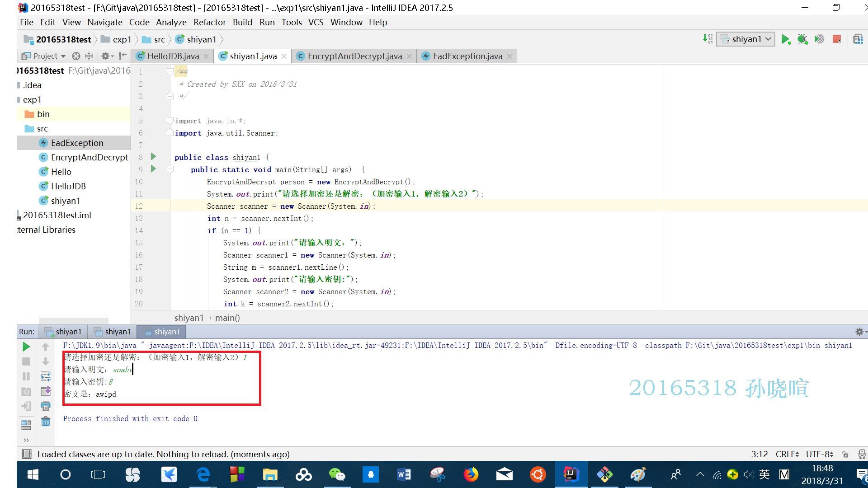868x488 pixels.
Task: Click the src breadcrumb in navigation bar
Action: pos(154,39)
